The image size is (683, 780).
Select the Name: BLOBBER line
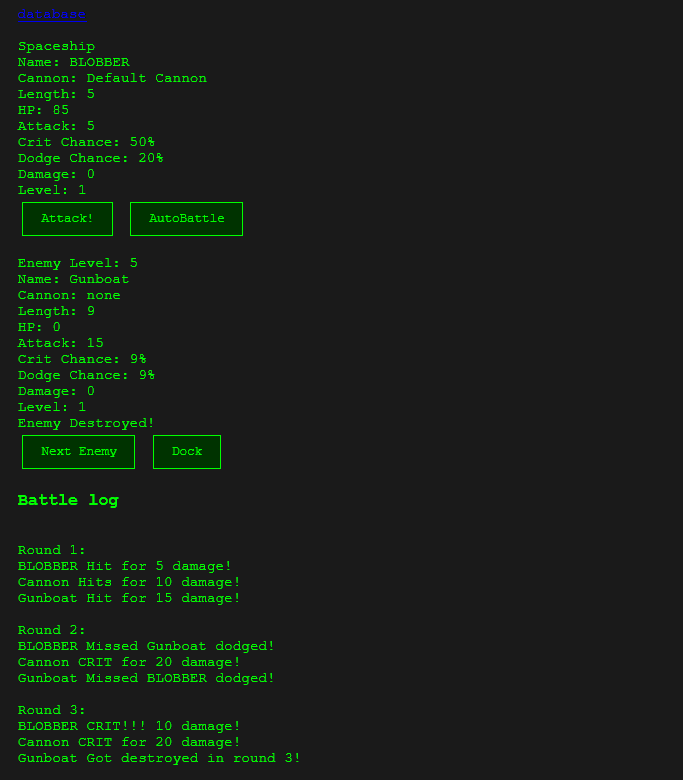pyautogui.click(x=73, y=62)
